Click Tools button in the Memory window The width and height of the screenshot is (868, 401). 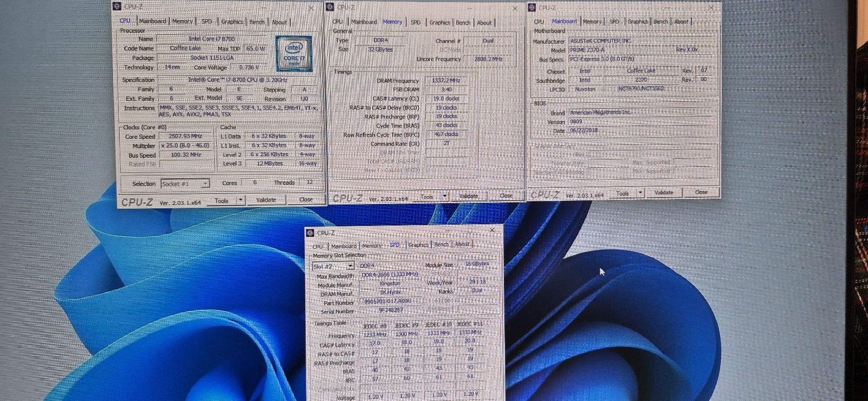click(427, 197)
